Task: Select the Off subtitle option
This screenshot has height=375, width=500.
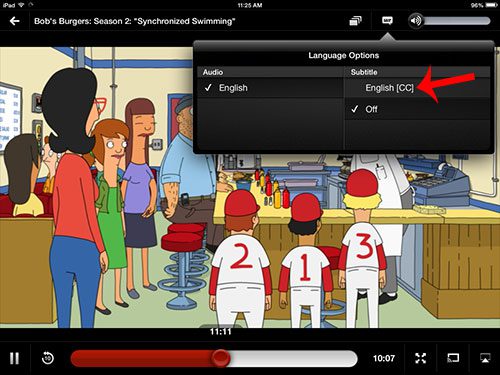Action: 417,109
